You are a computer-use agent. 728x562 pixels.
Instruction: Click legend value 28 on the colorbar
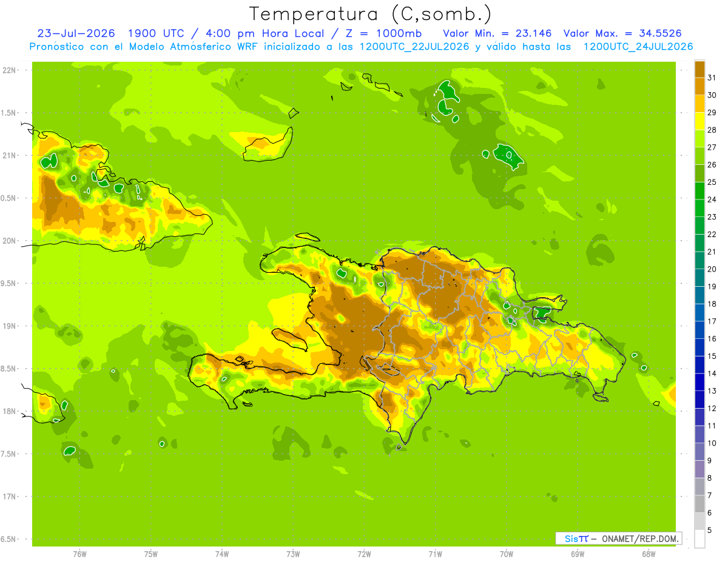(712, 130)
